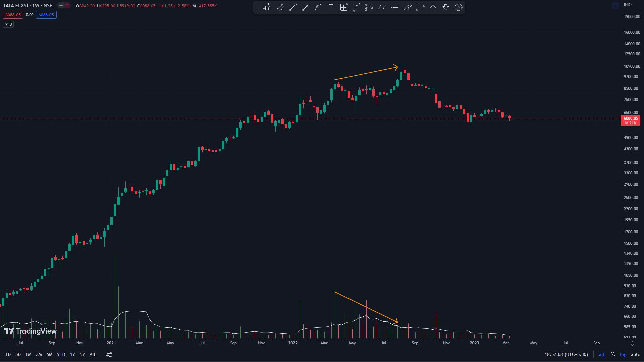644x362 pixels.
Task: Click the TATA ELXSI symbol title
Action: click(x=28, y=6)
